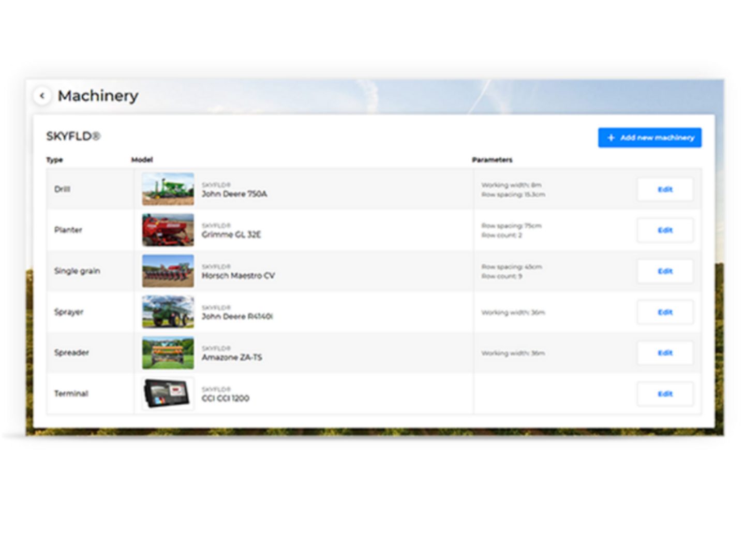Click the Type column header

[x=54, y=160]
